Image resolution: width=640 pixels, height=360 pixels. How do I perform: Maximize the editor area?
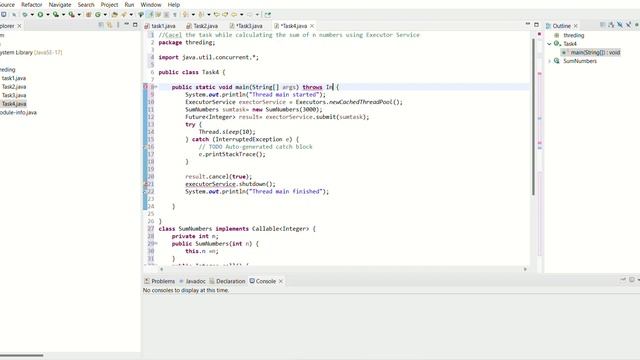click(x=536, y=24)
